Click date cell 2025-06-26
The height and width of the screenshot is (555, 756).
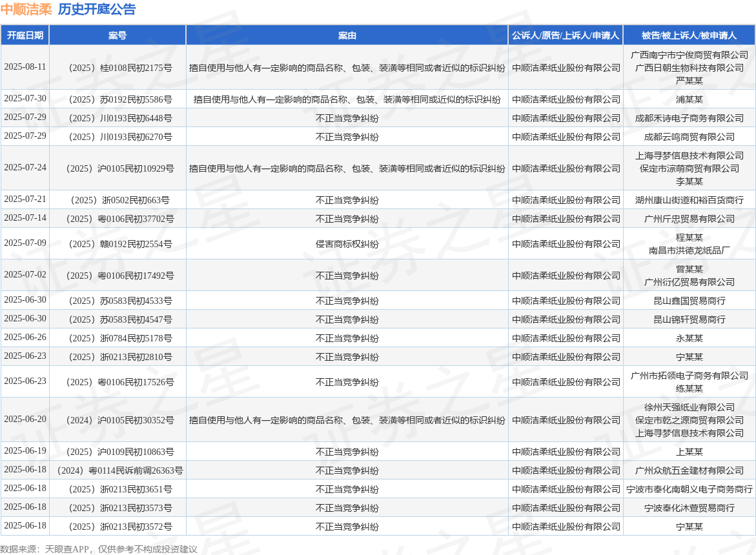click(x=25, y=338)
